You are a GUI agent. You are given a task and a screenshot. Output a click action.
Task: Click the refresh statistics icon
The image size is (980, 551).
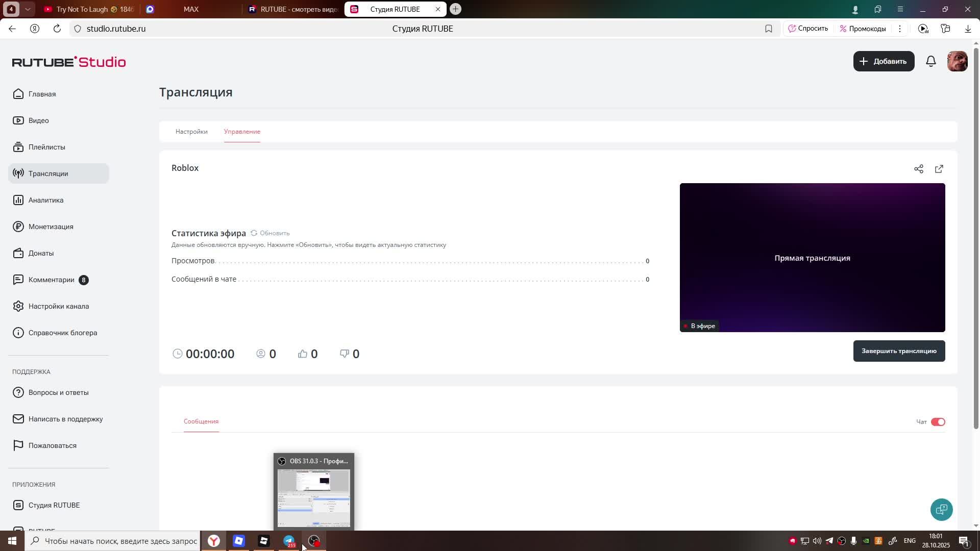[x=254, y=233]
